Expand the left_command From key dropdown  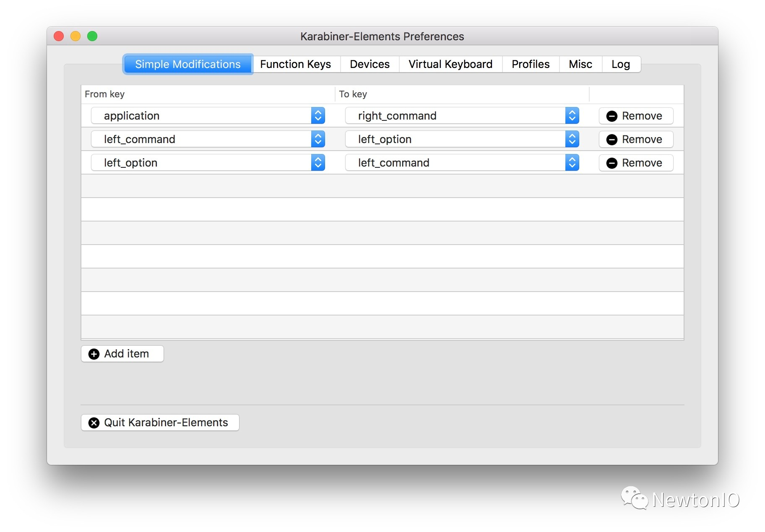point(208,139)
